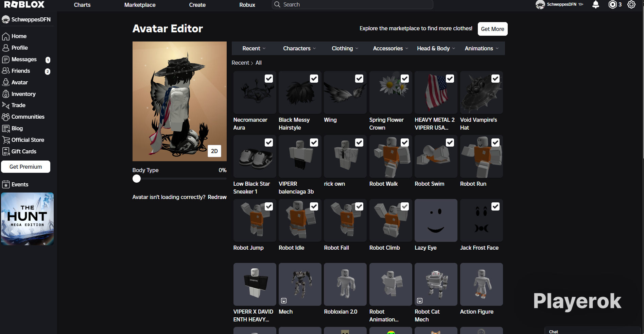Image resolution: width=644 pixels, height=334 pixels.
Task: Expand the Accessories dropdown menu
Action: (390, 48)
